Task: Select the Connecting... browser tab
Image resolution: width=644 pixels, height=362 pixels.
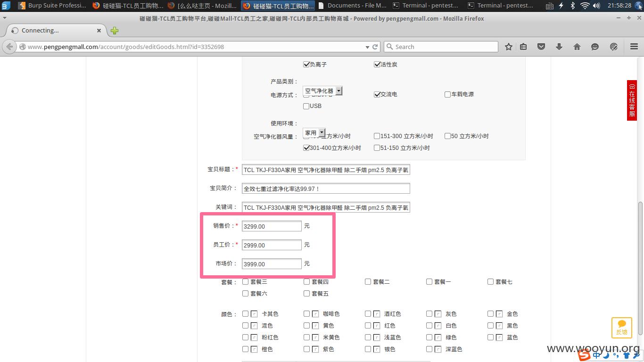Action: click(x=56, y=31)
